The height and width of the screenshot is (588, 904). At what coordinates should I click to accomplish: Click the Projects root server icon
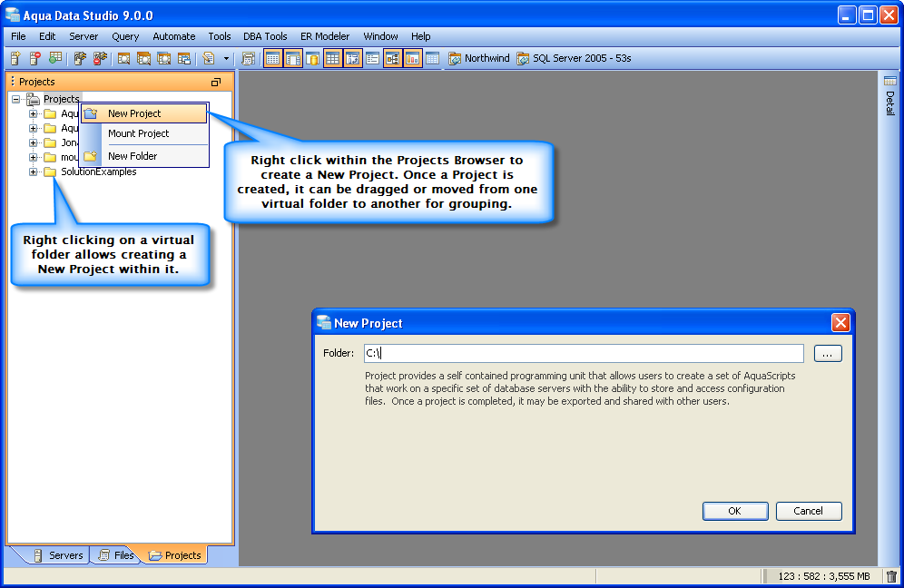coord(33,99)
